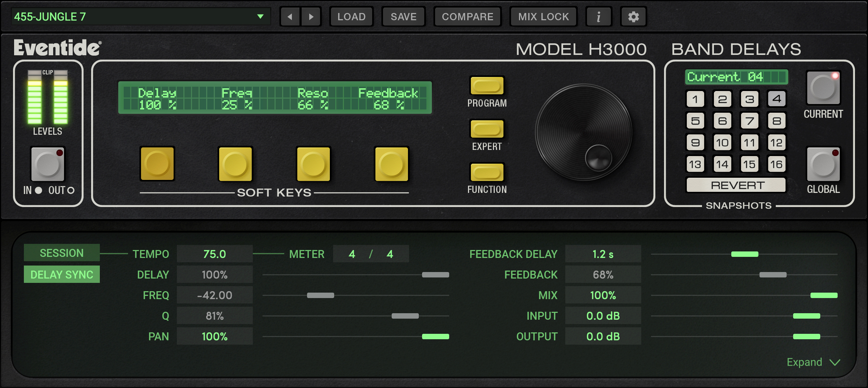This screenshot has width=868, height=388.
Task: Click the FEEDBACK slider handle
Action: tap(773, 275)
